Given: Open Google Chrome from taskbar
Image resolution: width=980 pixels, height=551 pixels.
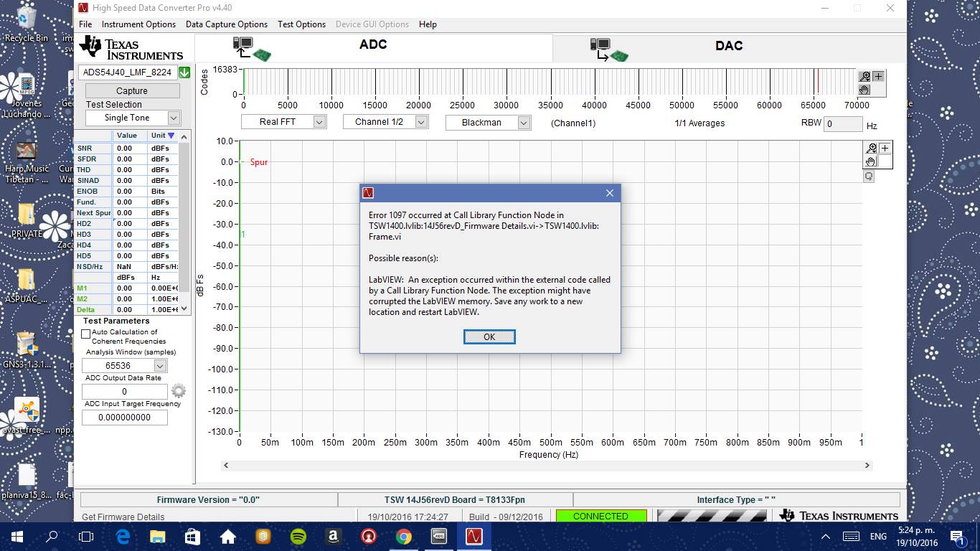Looking at the screenshot, I should (x=404, y=536).
